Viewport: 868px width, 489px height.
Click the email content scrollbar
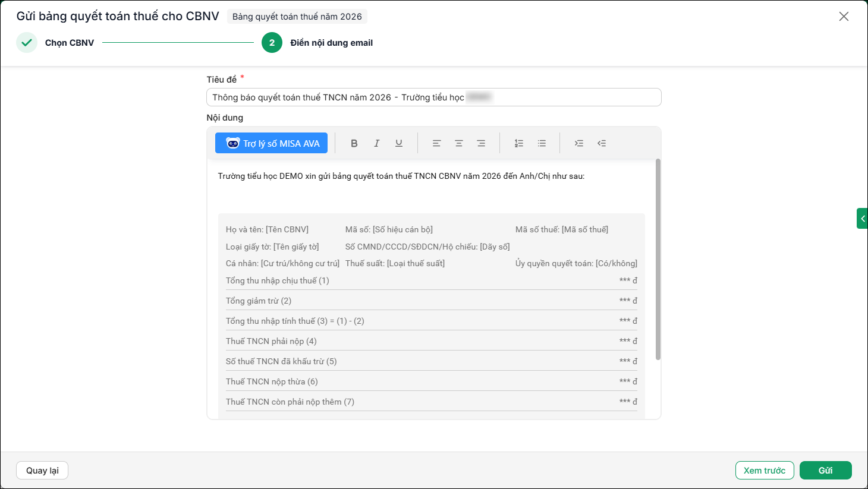[x=658, y=259]
